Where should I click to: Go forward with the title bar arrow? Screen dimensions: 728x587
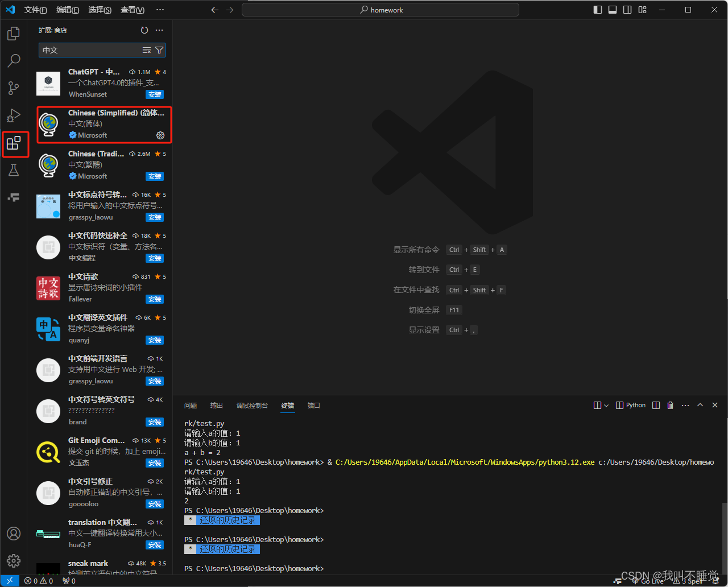tap(229, 10)
